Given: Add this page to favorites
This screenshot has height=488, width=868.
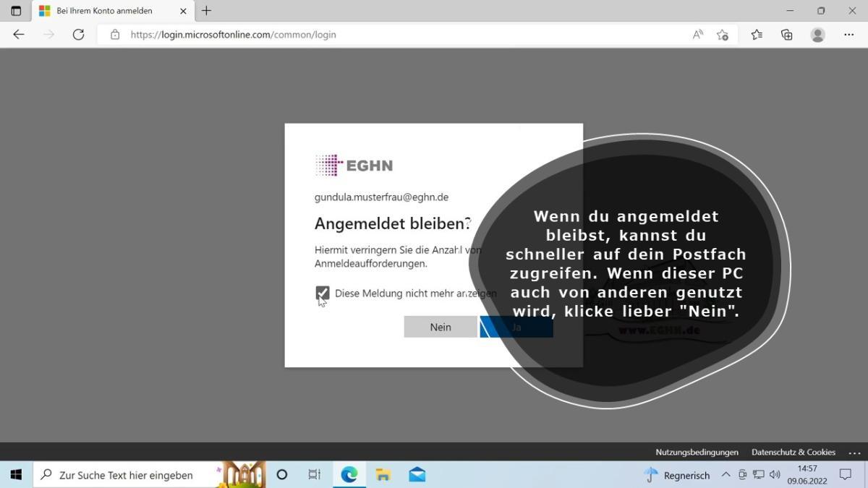Looking at the screenshot, I should 722,35.
